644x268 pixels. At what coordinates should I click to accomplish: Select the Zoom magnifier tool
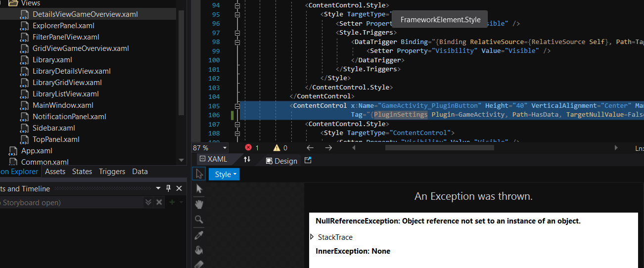tap(199, 220)
